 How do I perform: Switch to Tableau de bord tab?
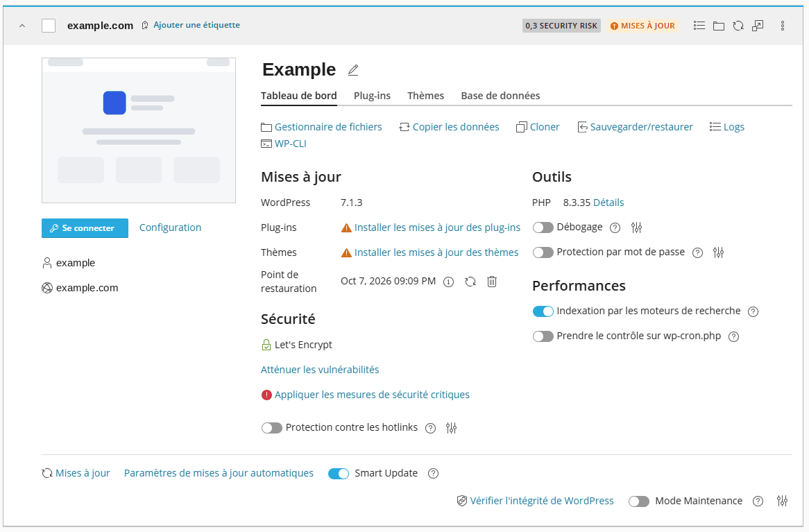click(299, 96)
